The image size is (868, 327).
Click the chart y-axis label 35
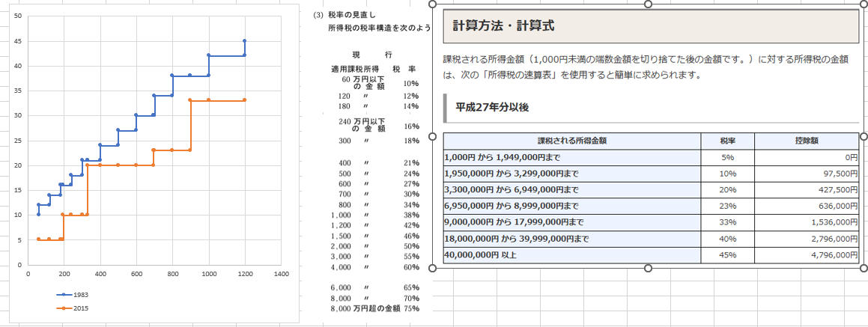point(18,91)
